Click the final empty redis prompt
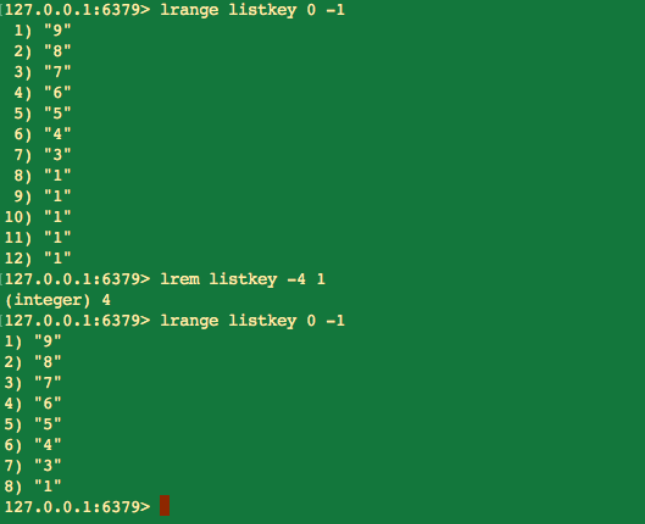The height and width of the screenshot is (524, 645). [x=77, y=507]
